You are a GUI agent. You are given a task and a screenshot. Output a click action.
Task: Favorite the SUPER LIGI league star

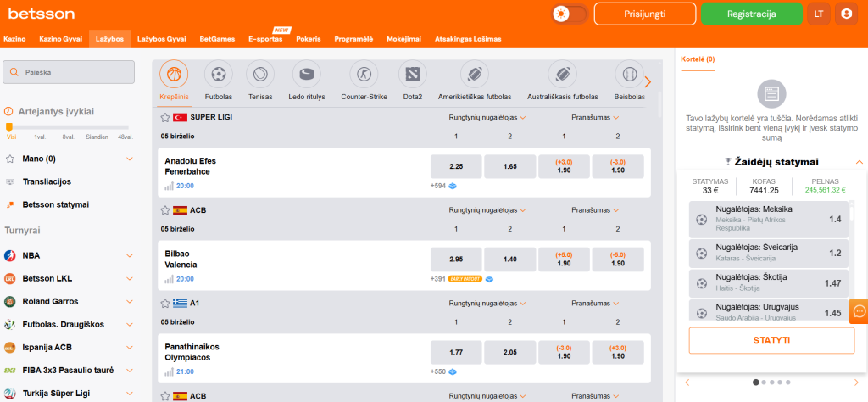pyautogui.click(x=164, y=117)
